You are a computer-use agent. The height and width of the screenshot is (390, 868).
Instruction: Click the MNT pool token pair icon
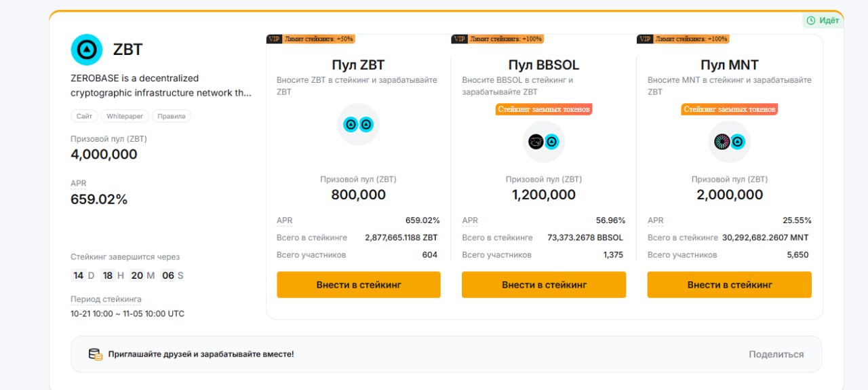730,142
